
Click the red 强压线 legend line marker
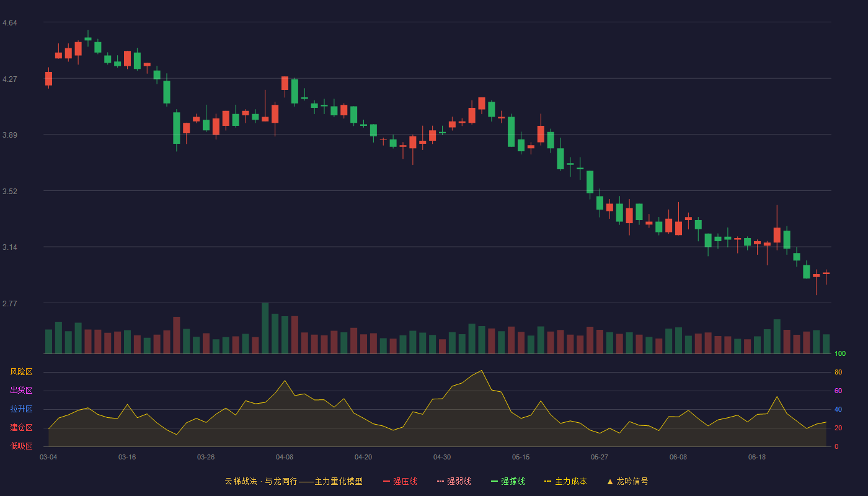pos(386,481)
